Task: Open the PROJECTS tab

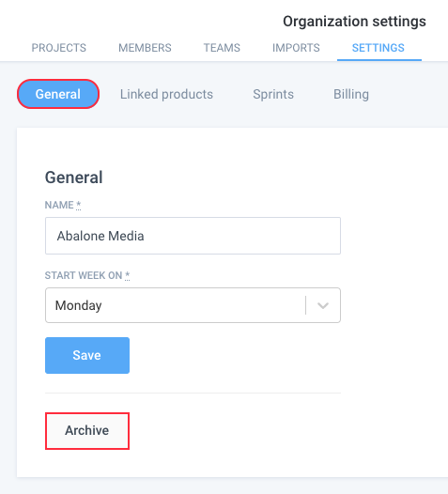Action: (58, 48)
